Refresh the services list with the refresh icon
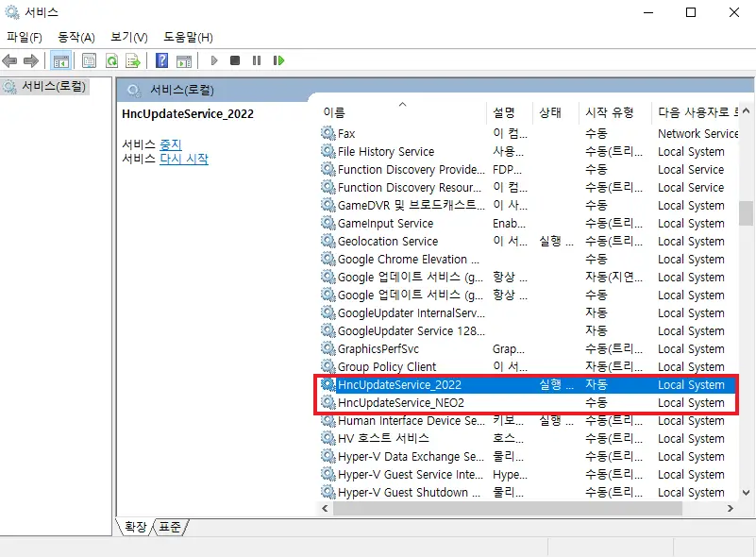The image size is (756, 557). click(111, 60)
